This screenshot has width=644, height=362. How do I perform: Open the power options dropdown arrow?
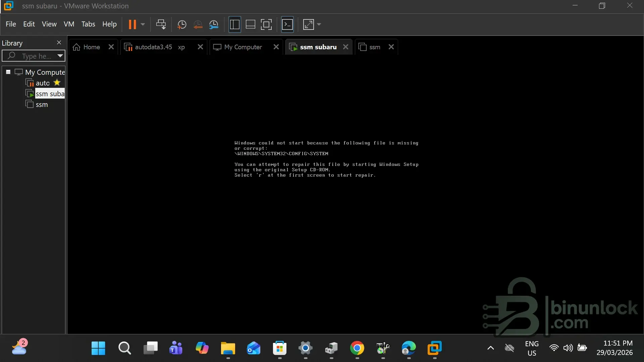(x=143, y=24)
